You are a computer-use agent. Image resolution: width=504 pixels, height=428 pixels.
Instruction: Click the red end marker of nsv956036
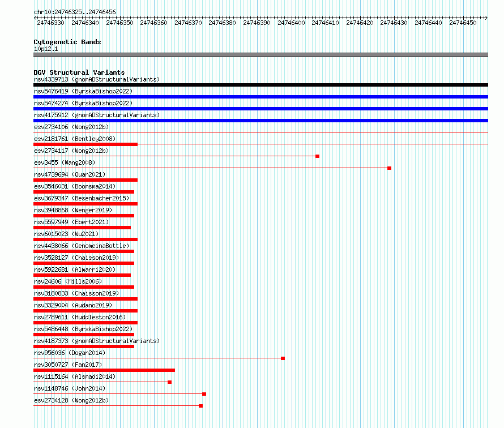[x=283, y=358]
